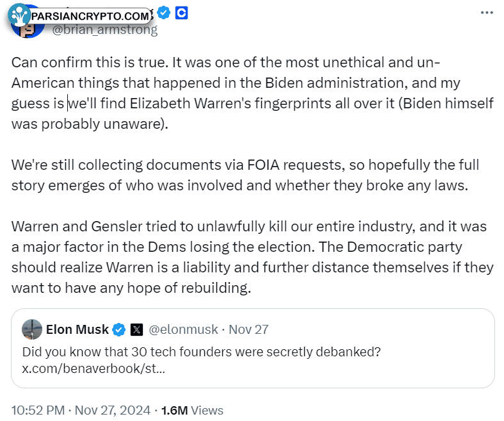The image size is (504, 421).
Task: Click the black X affiliate badge
Action: pos(136,329)
